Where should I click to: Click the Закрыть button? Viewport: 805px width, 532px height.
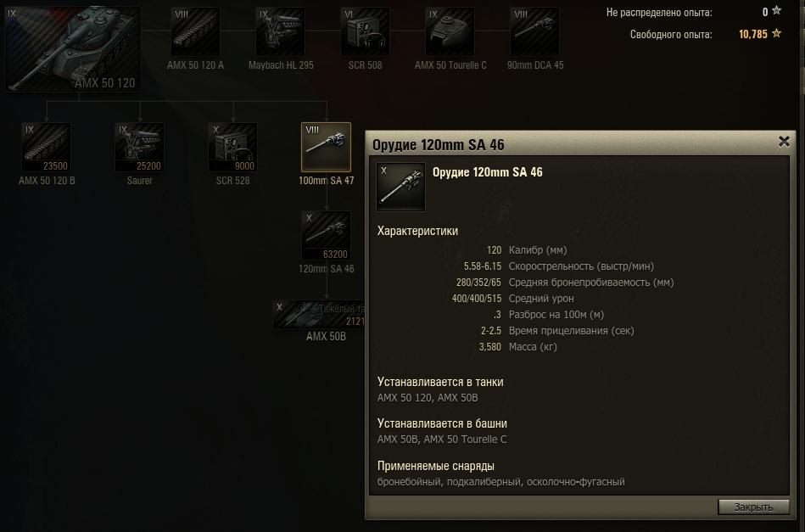coord(753,507)
